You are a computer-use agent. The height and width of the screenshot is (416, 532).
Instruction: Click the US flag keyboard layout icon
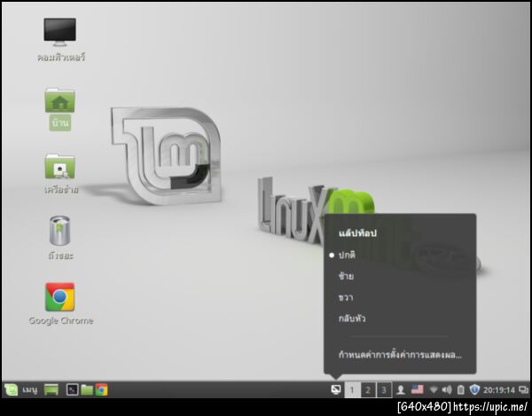417,389
